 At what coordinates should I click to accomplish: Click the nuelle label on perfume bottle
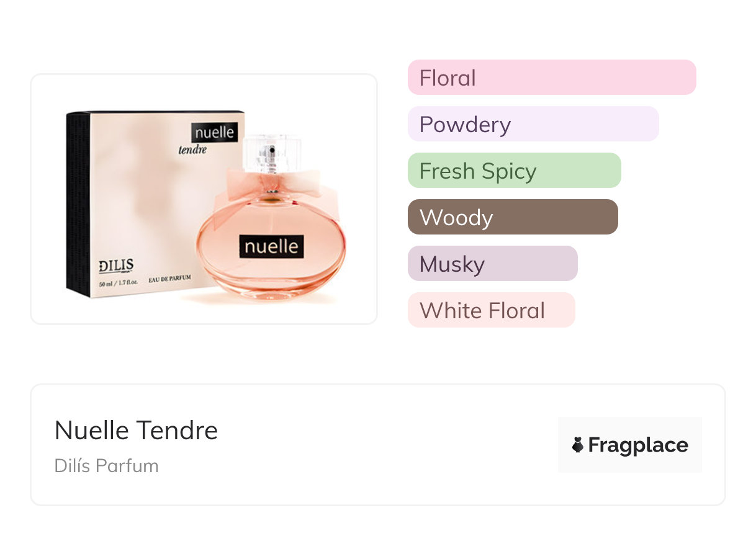coord(271,246)
